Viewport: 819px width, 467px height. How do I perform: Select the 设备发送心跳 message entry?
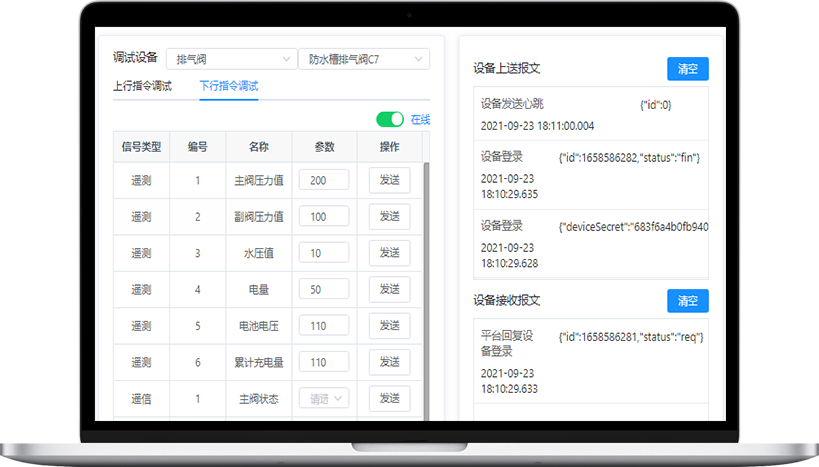tap(591, 114)
